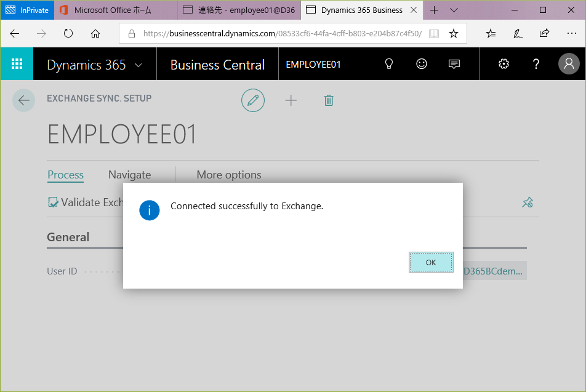Select the EMPLOYEE01 company name in header
This screenshot has height=392, width=586.
(x=313, y=65)
